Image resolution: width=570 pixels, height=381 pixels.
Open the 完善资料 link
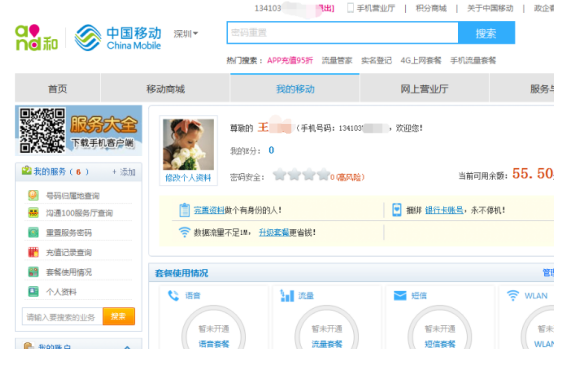tap(209, 210)
